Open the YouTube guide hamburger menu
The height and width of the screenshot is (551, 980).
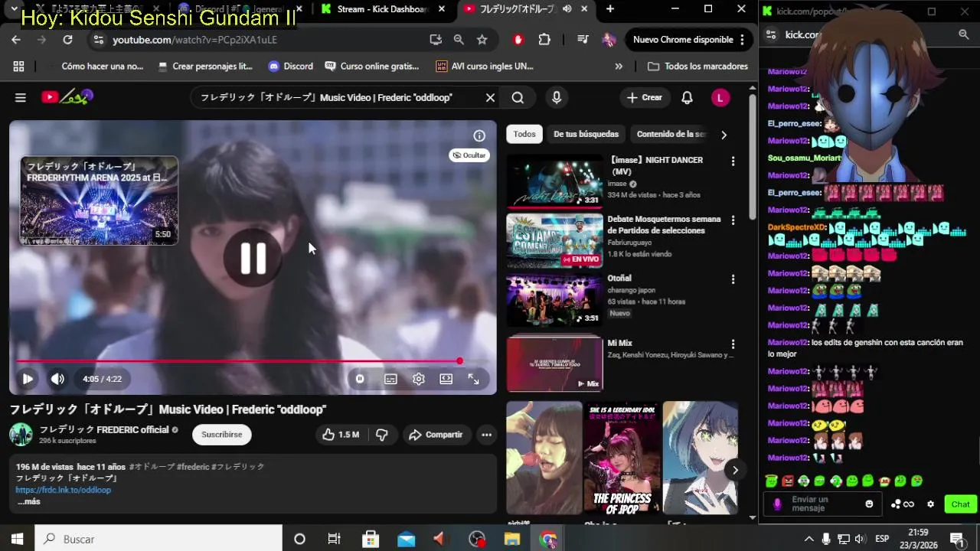(21, 97)
